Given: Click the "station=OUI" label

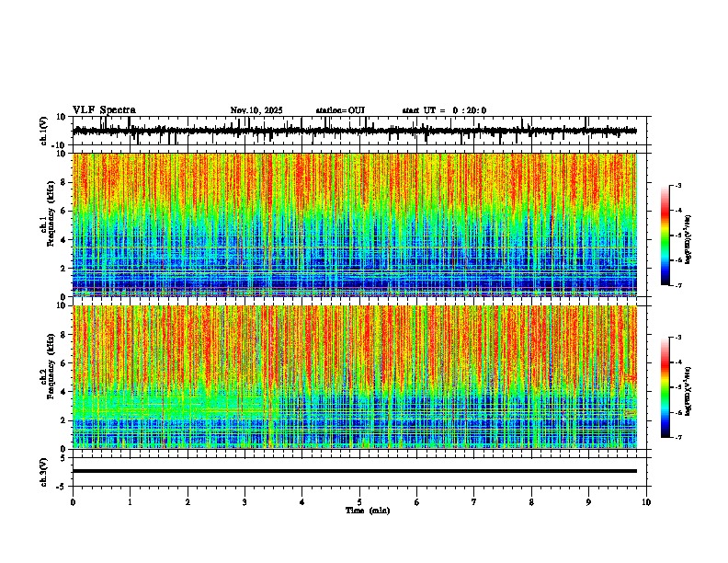Looking at the screenshot, I should point(340,110).
